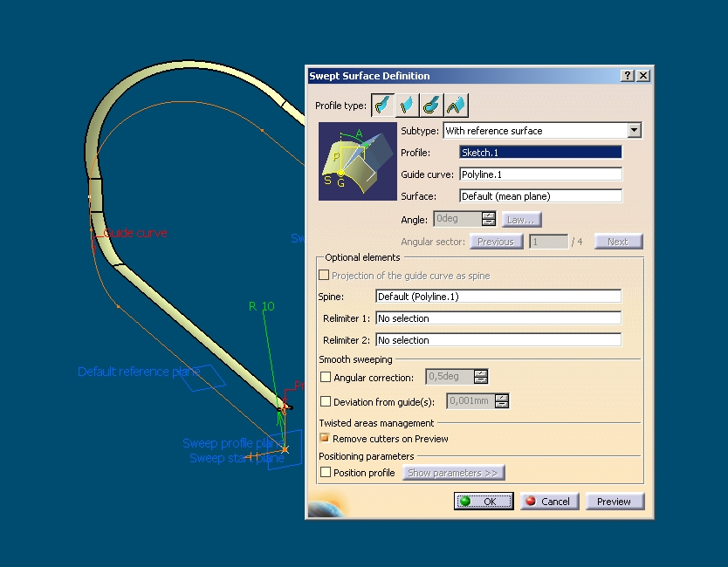
Task: Click the green R 10 radius label
Action: (x=261, y=306)
